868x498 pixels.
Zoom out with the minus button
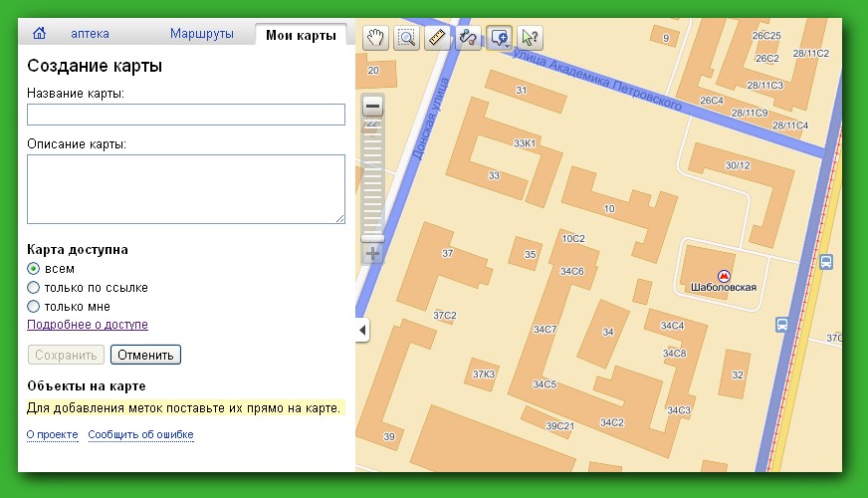[x=372, y=106]
